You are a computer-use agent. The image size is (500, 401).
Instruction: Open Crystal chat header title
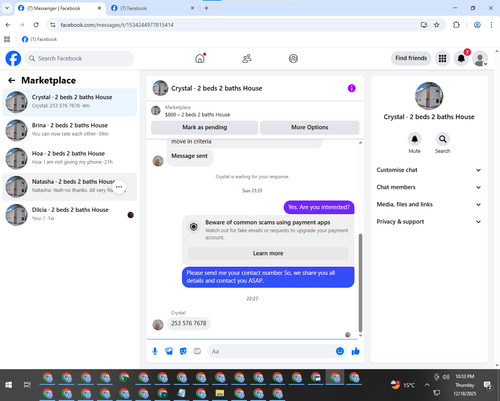tap(217, 88)
